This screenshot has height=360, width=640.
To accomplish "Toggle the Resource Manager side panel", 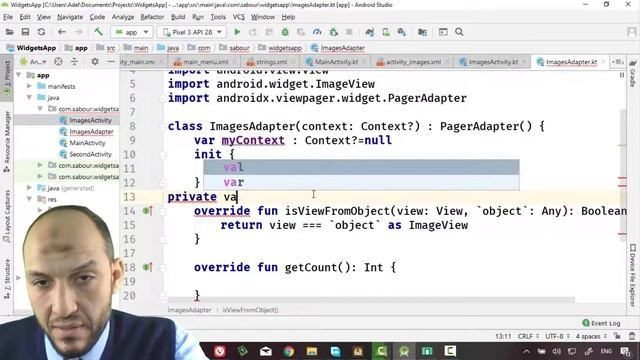I will [x=7, y=142].
